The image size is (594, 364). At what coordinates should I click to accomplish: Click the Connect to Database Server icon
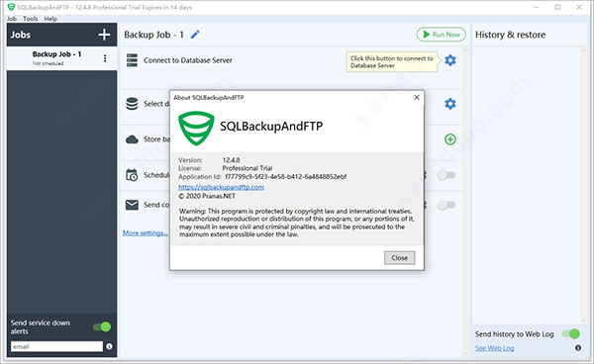point(132,60)
